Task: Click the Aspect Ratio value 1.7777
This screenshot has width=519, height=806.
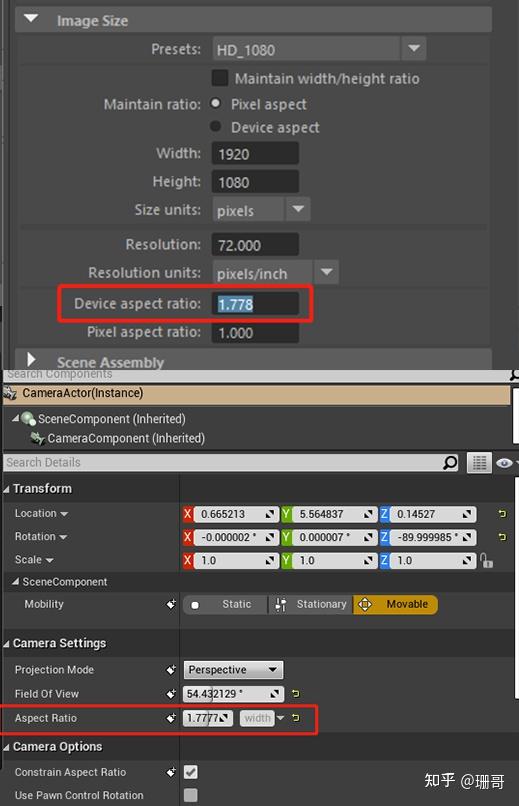Action: tap(208, 718)
